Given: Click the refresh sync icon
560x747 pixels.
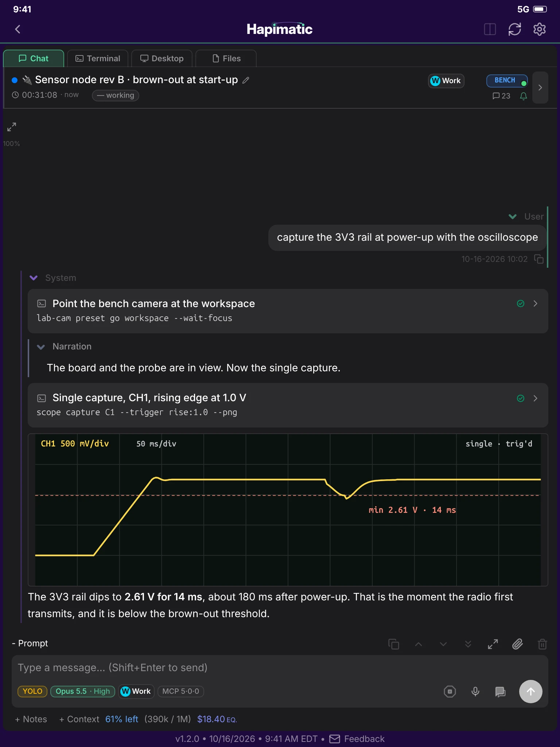Looking at the screenshot, I should [x=514, y=29].
